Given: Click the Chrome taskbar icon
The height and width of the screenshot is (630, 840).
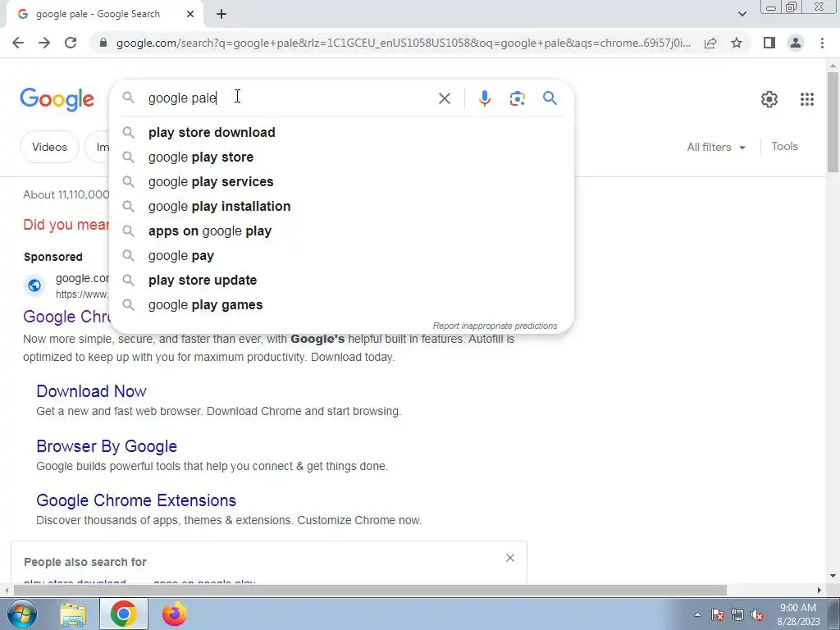Looking at the screenshot, I should coord(123,614).
